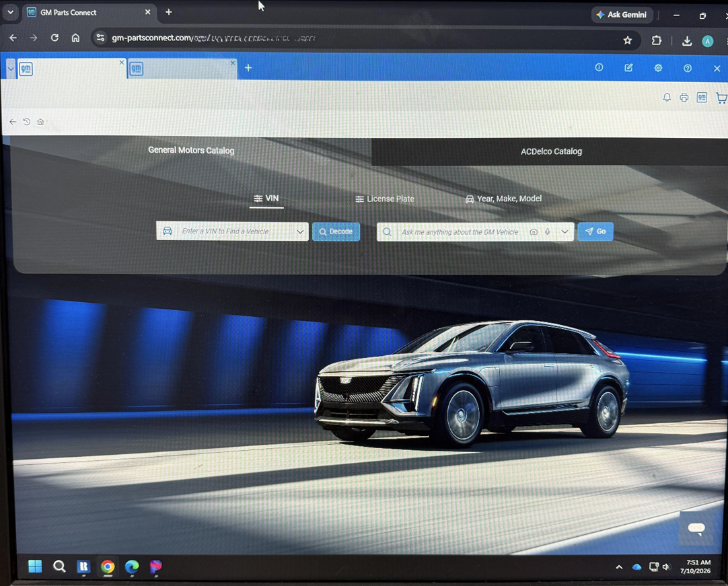Open settings gear in blue bar
The image size is (728, 586).
coord(658,68)
